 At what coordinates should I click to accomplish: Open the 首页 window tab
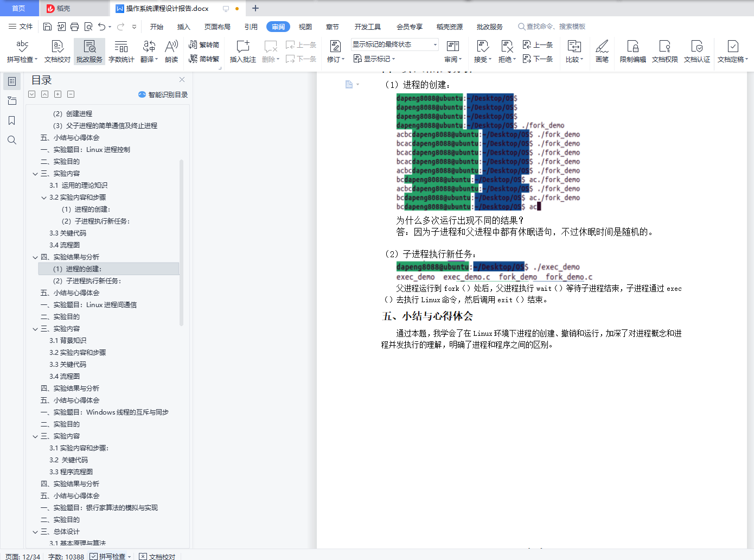[19, 8]
